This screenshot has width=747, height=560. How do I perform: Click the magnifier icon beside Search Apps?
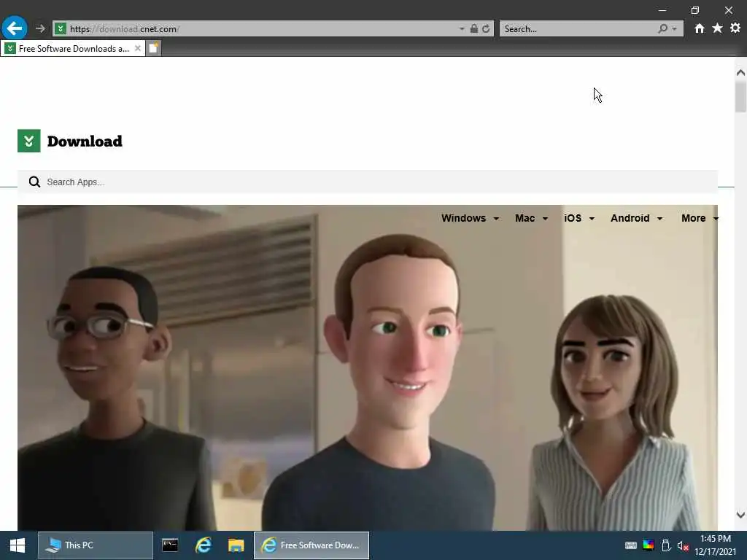(x=34, y=182)
